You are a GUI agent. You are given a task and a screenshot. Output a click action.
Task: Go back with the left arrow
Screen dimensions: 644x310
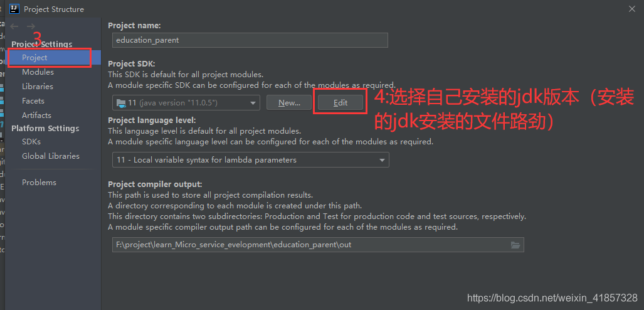(15, 27)
